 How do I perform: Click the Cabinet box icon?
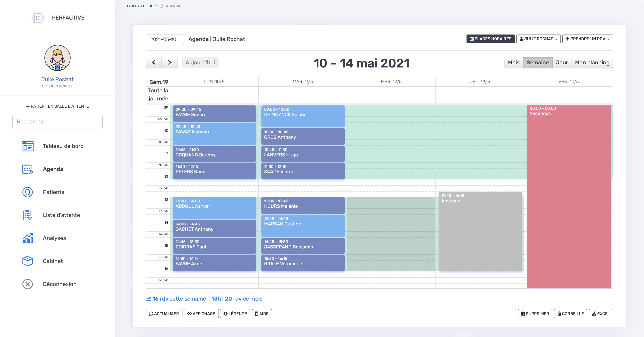[x=27, y=261]
